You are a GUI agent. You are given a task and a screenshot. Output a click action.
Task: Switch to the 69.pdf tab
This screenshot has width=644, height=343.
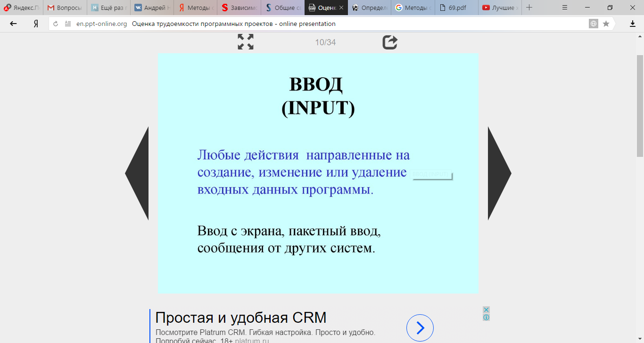point(457,8)
